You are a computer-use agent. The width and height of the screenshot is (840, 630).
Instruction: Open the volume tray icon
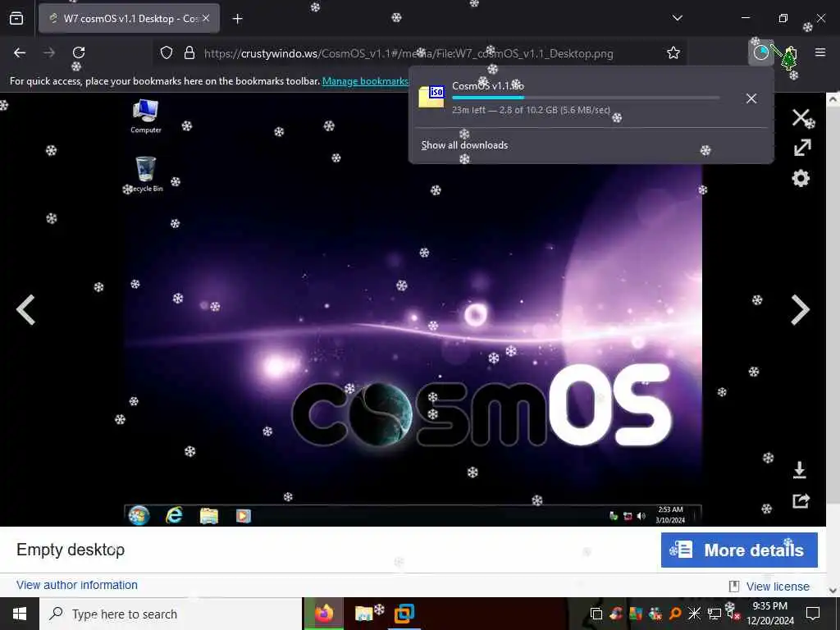click(x=733, y=614)
